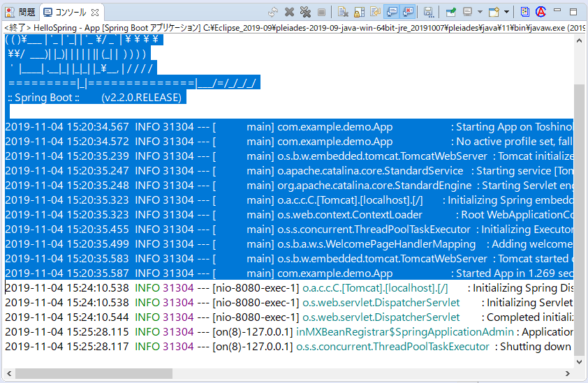Image resolution: width=588 pixels, height=383 pixels.
Task: Toggle show console when standard error changes
Action: tap(408, 12)
